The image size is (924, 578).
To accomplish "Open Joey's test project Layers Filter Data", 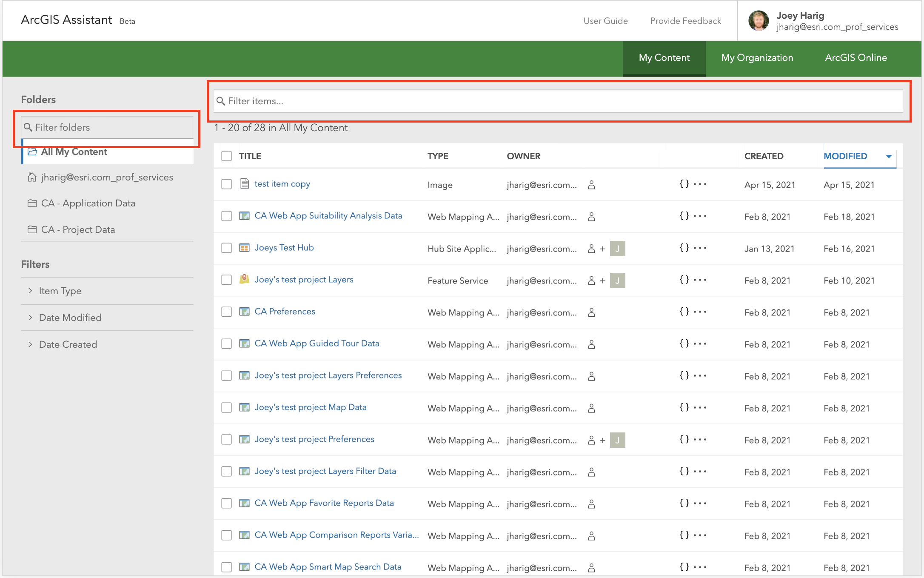I will tap(325, 471).
